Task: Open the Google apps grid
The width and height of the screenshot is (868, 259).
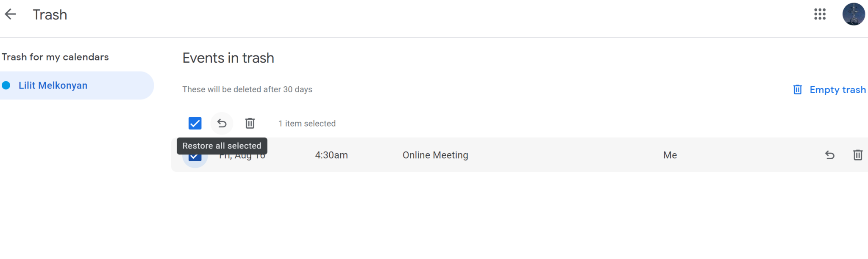Action: 820,14
